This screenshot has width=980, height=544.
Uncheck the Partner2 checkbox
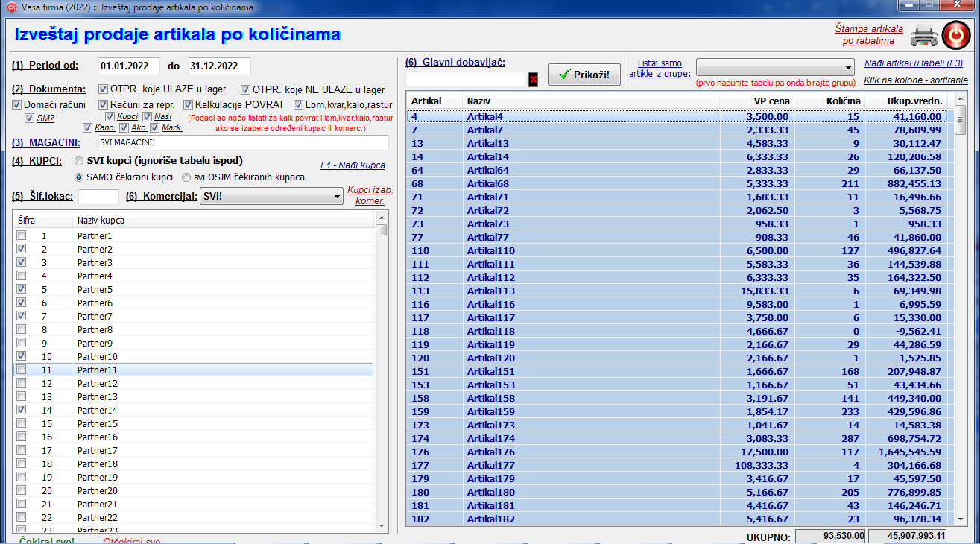[22, 249]
